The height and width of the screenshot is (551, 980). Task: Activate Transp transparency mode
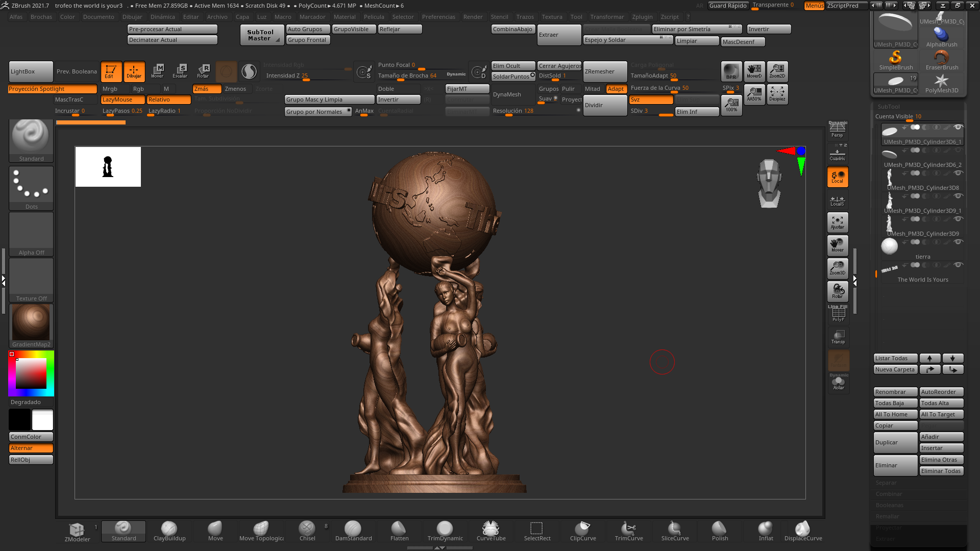click(x=838, y=337)
